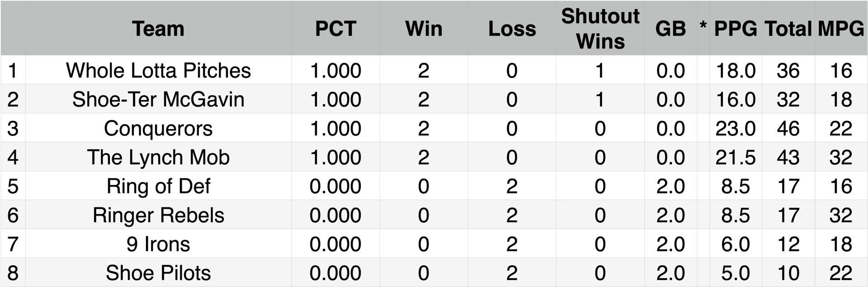Select the Conquerors PPG value 23.0

point(736,129)
